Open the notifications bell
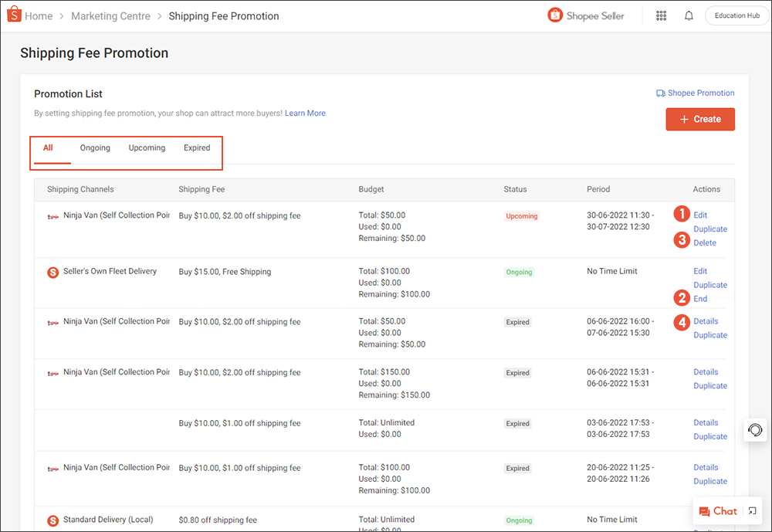The height and width of the screenshot is (532, 772). pos(689,15)
